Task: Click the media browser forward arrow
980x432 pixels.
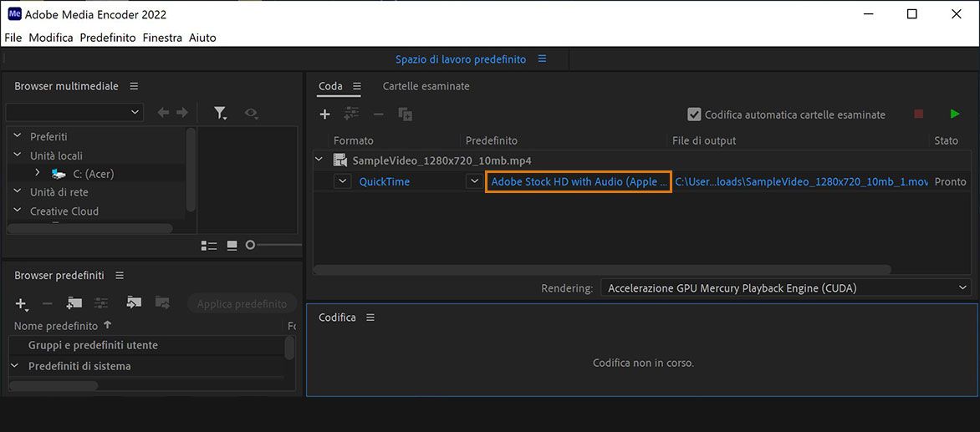Action: point(182,112)
